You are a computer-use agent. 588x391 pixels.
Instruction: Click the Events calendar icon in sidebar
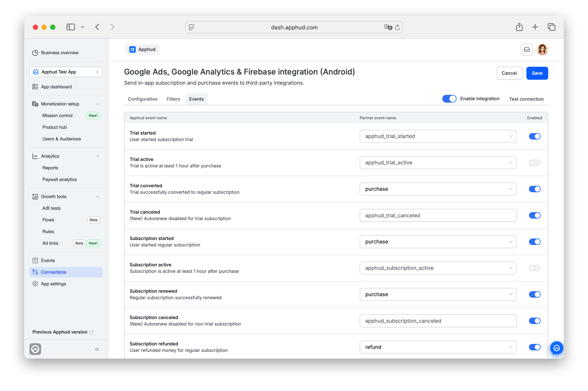[x=35, y=260]
